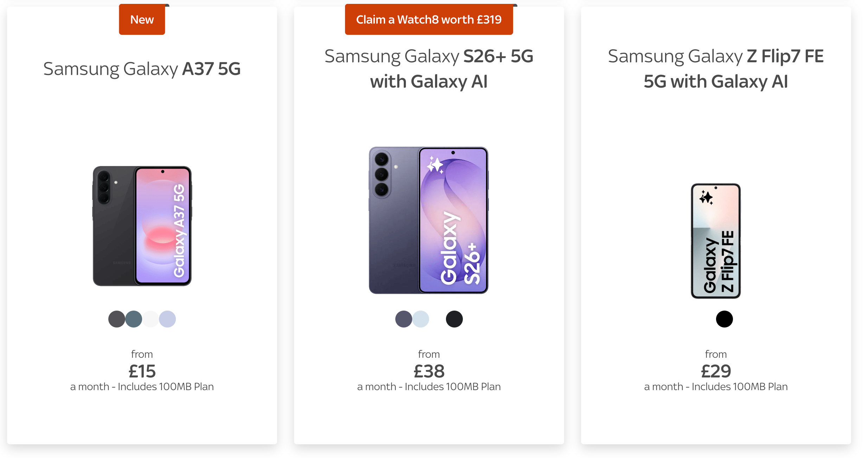868x458 pixels.
Task: Click the Galaxy Z Flip7 FE phone image
Action: pos(715,241)
